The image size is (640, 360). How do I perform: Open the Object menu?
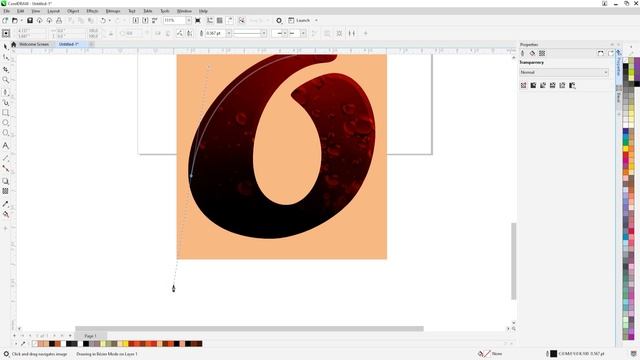73,11
